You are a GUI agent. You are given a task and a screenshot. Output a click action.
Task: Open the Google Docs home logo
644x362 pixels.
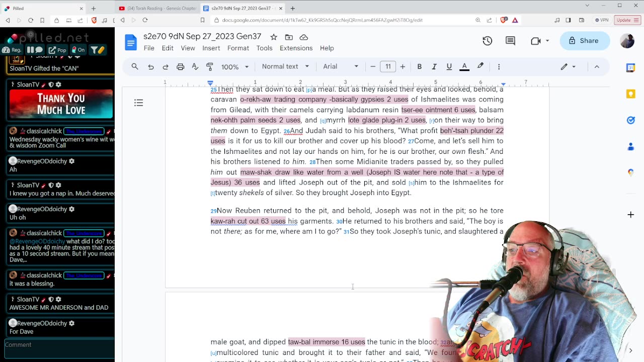[x=131, y=42]
